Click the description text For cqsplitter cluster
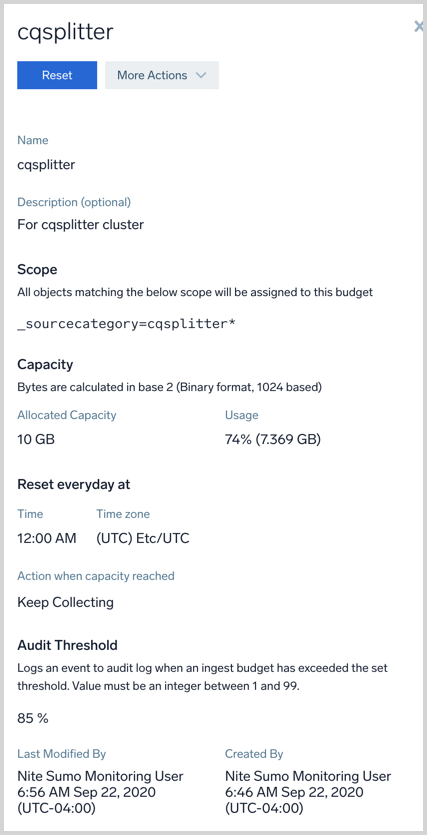Image resolution: width=427 pixels, height=835 pixels. (80, 225)
